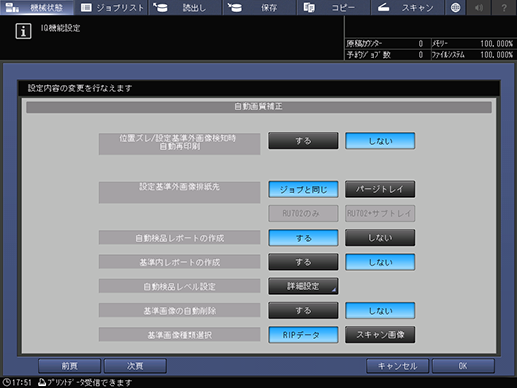The image size is (517, 388).
Task: Click the 自動検品レポートの作成 label
Action: [x=179, y=238]
